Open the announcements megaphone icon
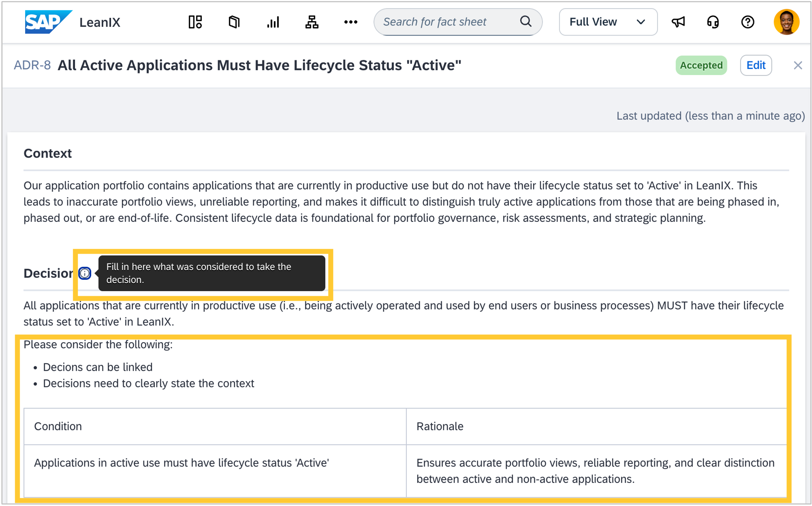 [x=678, y=22]
